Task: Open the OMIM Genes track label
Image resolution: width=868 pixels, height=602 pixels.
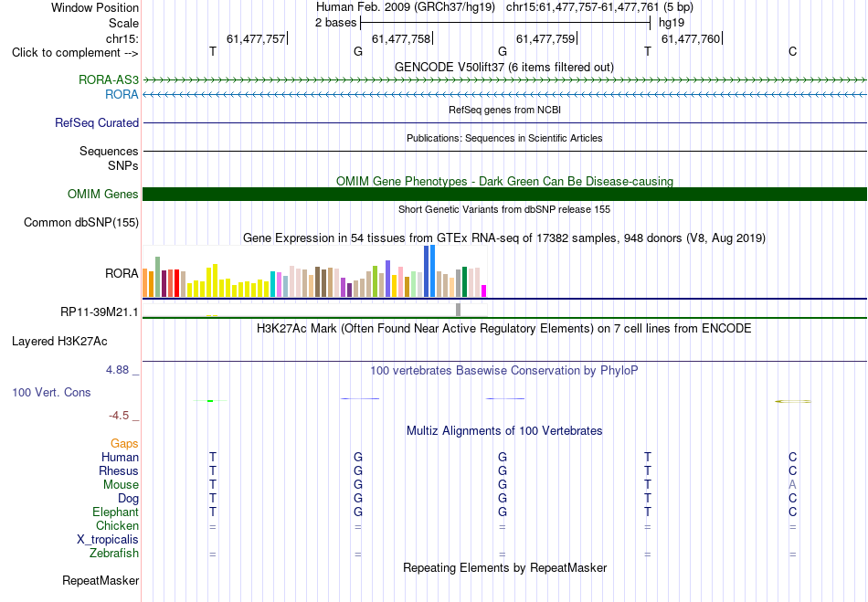Action: [103, 195]
